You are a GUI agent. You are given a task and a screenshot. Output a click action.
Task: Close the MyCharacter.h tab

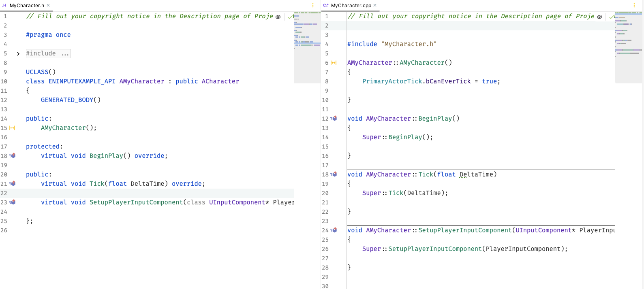click(x=48, y=5)
